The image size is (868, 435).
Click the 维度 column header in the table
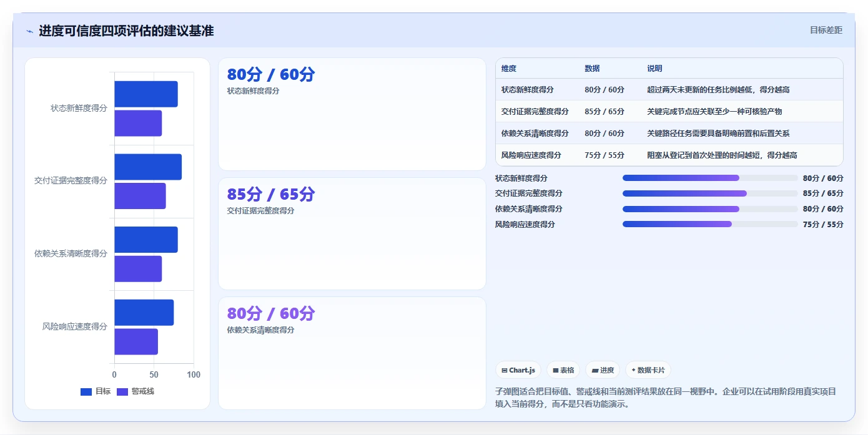[x=509, y=69]
